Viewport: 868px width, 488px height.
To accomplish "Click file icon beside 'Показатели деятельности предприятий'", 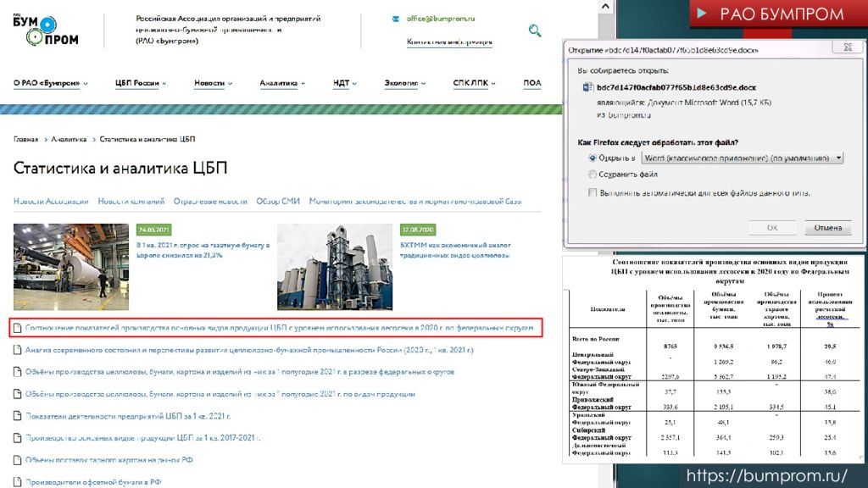I will coord(18,416).
